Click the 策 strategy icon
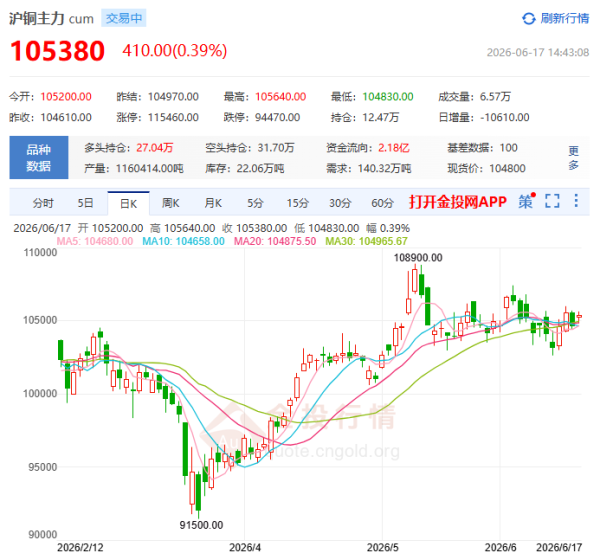Image resolution: width=600 pixels, height=553 pixels. point(527,201)
